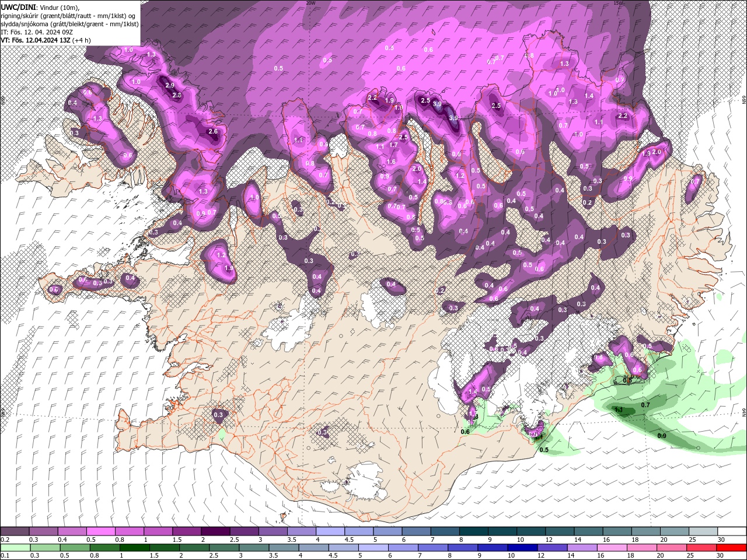Click the rain legend swatch between 25 and 30

tap(703, 548)
